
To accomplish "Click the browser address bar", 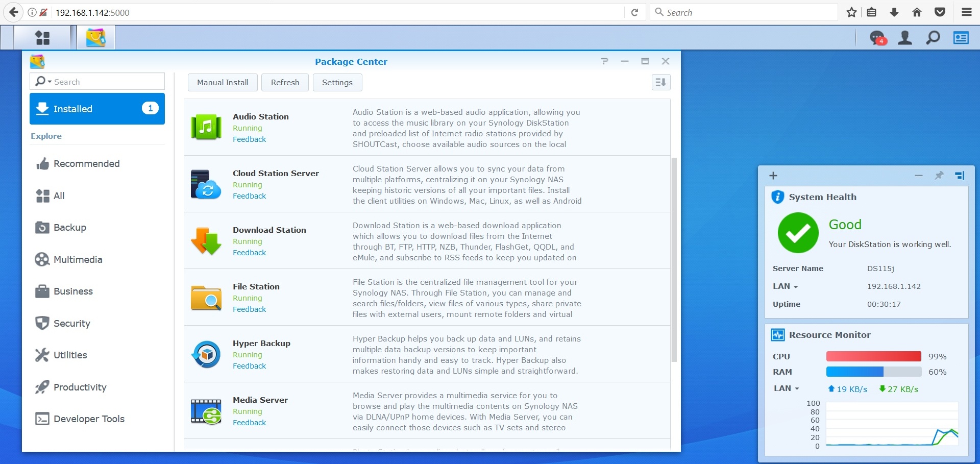I will tap(337, 12).
